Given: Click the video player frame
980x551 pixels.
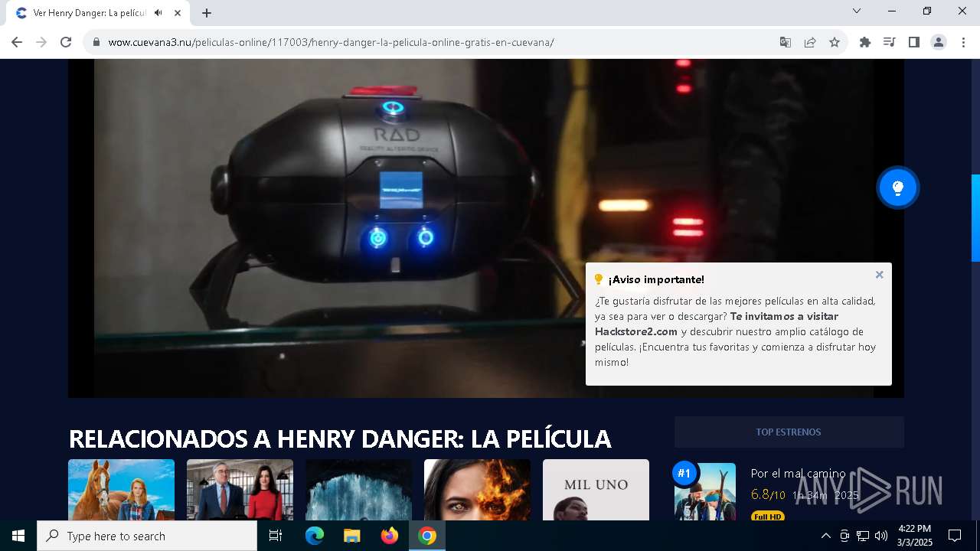Looking at the screenshot, I should pos(486,228).
